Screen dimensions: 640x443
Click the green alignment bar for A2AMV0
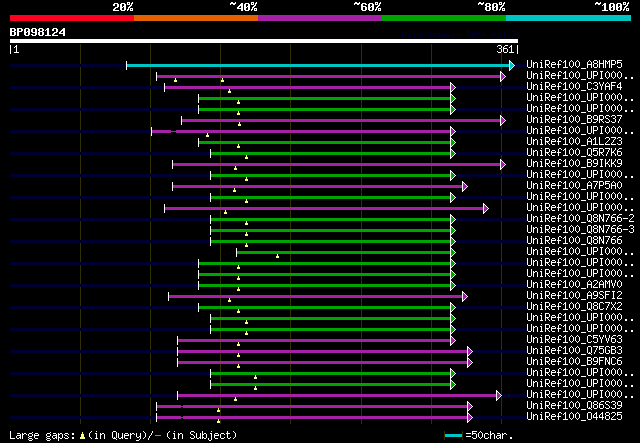pos(324,285)
